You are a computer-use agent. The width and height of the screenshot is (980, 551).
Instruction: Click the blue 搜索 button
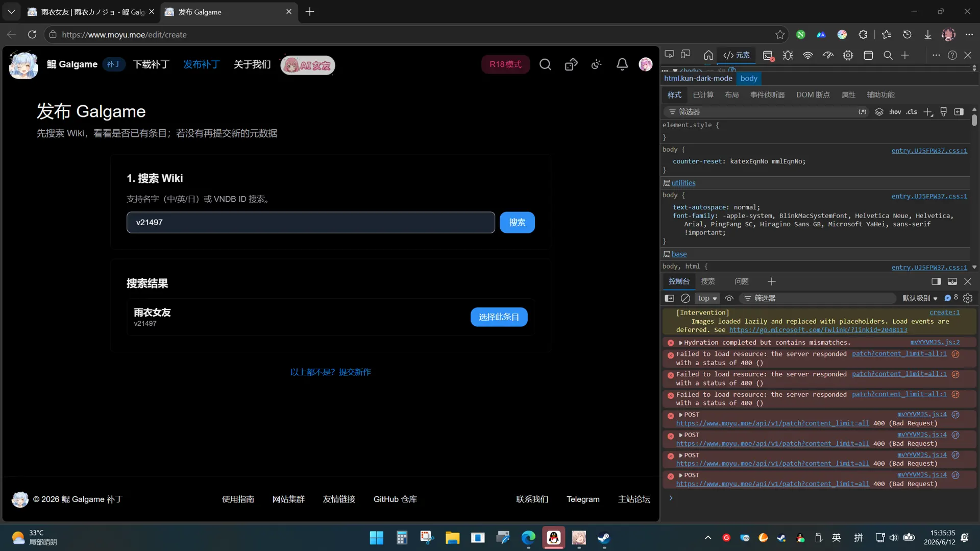tap(517, 223)
